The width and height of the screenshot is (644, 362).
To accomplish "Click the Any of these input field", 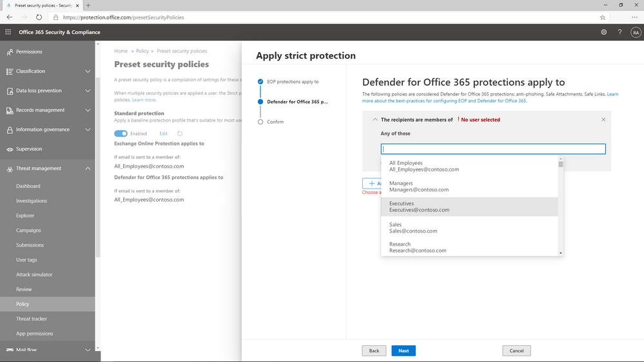I will click(493, 149).
